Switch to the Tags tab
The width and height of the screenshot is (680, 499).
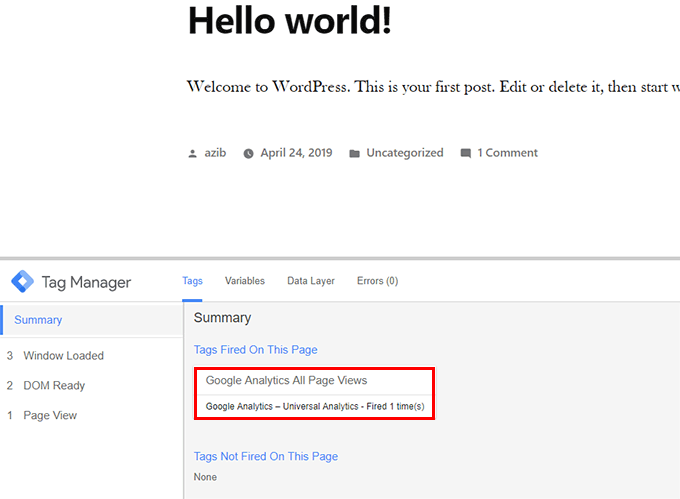[x=192, y=281]
